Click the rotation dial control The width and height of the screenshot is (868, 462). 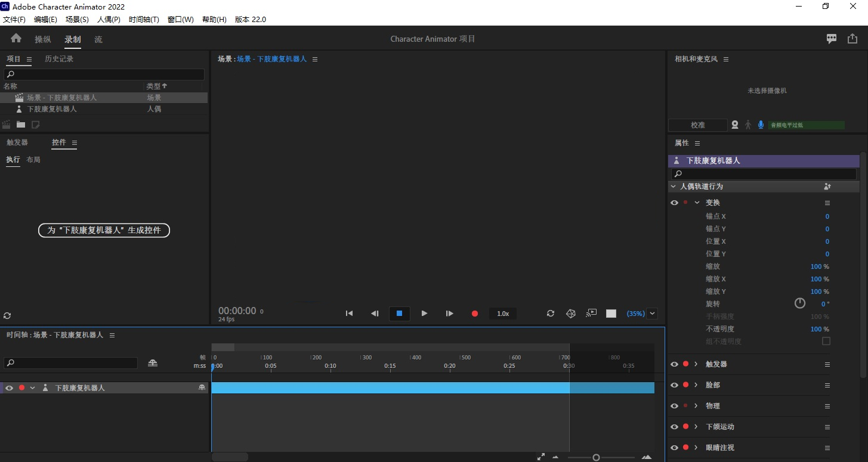tap(800, 303)
